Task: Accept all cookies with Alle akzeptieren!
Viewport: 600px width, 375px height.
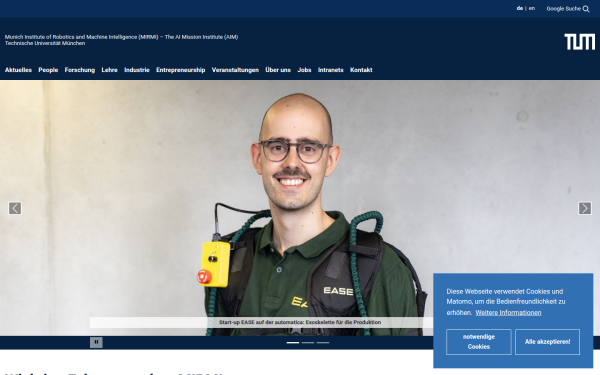Action: (547, 342)
